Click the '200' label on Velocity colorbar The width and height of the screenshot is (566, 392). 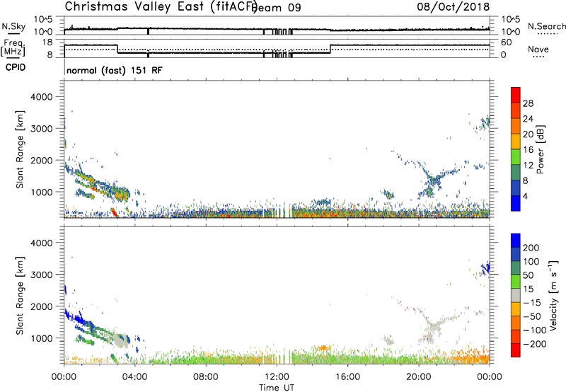tap(531, 248)
